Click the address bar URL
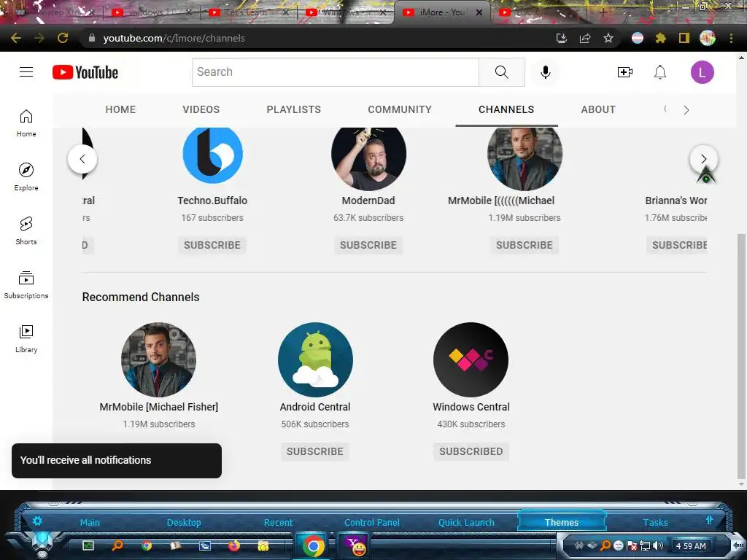 point(174,38)
